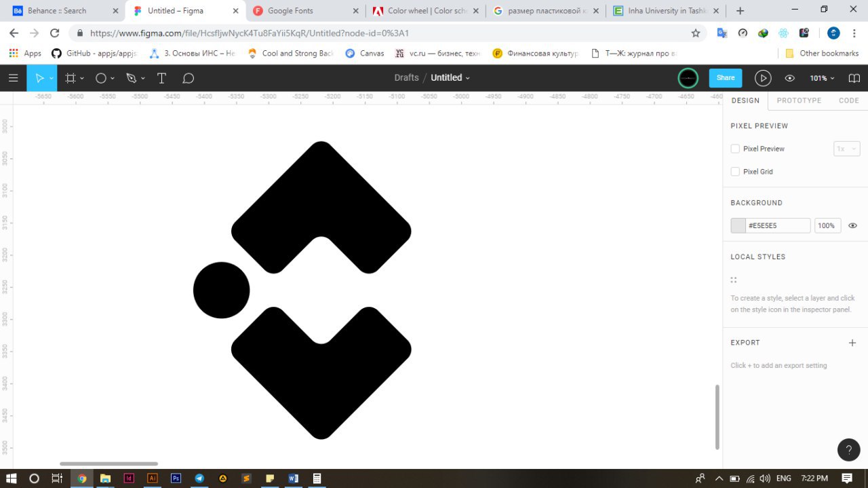The image size is (868, 488).
Task: Open view settings eye in Figma toolbar
Action: pos(789,78)
